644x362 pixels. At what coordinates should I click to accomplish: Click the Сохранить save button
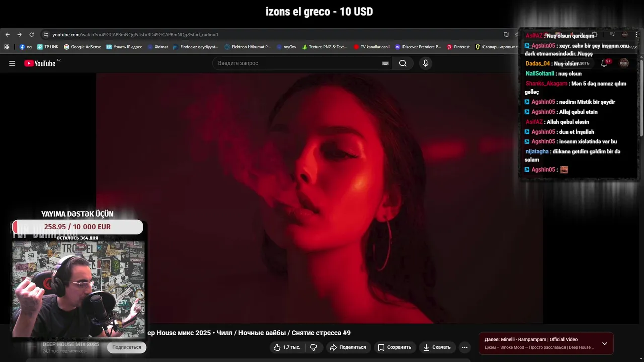click(x=394, y=347)
